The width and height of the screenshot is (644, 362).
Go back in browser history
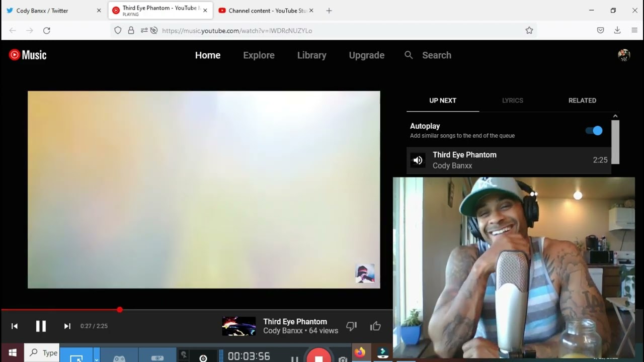coord(13,31)
